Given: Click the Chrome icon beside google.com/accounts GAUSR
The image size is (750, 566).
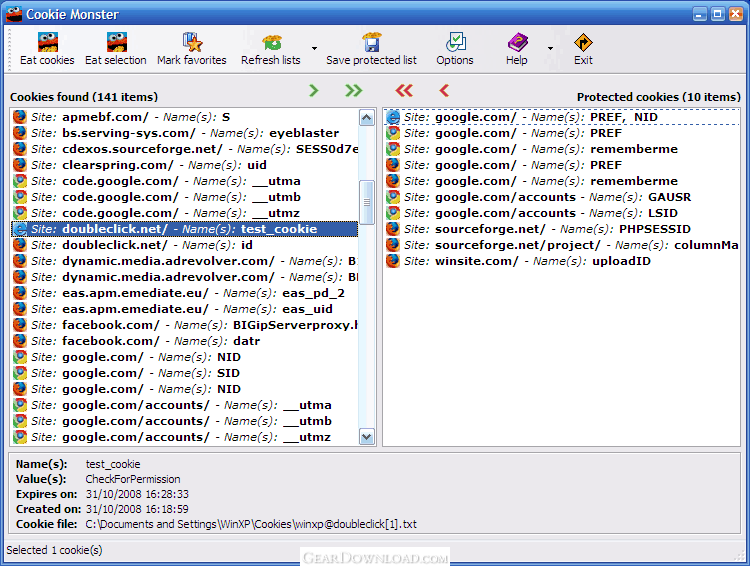Looking at the screenshot, I should 393,197.
